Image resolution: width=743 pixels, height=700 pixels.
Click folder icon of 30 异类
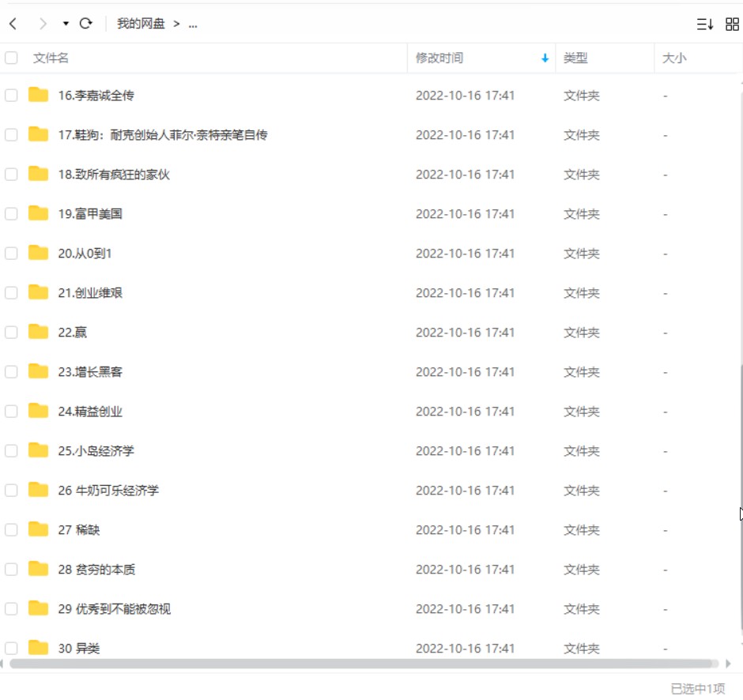coord(39,647)
